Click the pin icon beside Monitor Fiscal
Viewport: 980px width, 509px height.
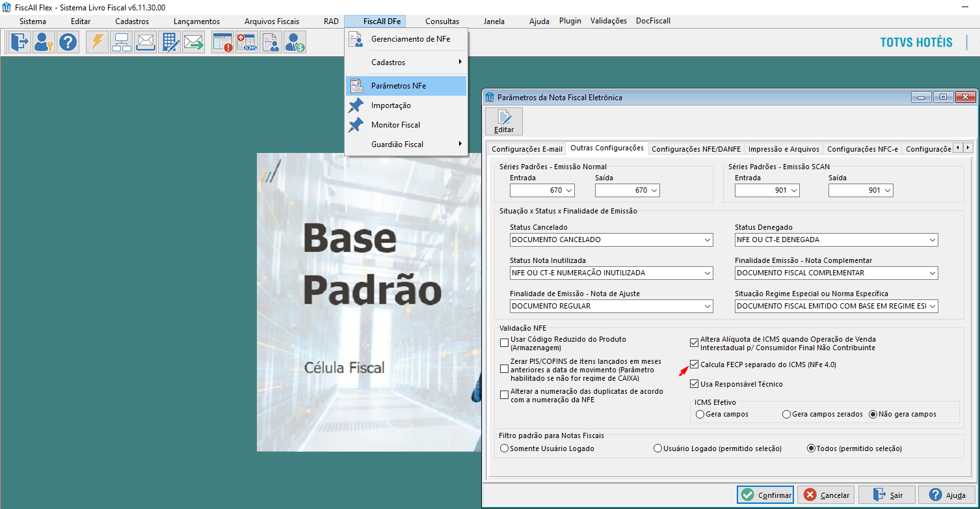356,125
